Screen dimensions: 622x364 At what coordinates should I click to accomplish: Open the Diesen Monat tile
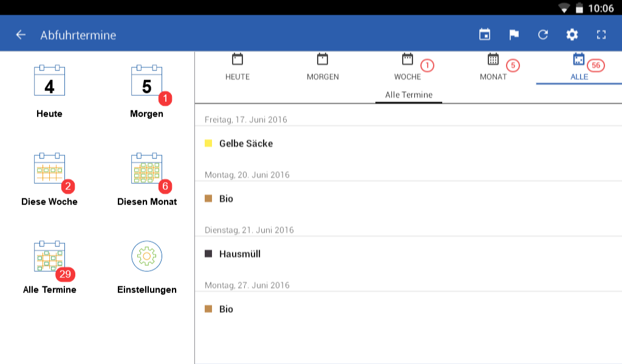click(x=147, y=180)
